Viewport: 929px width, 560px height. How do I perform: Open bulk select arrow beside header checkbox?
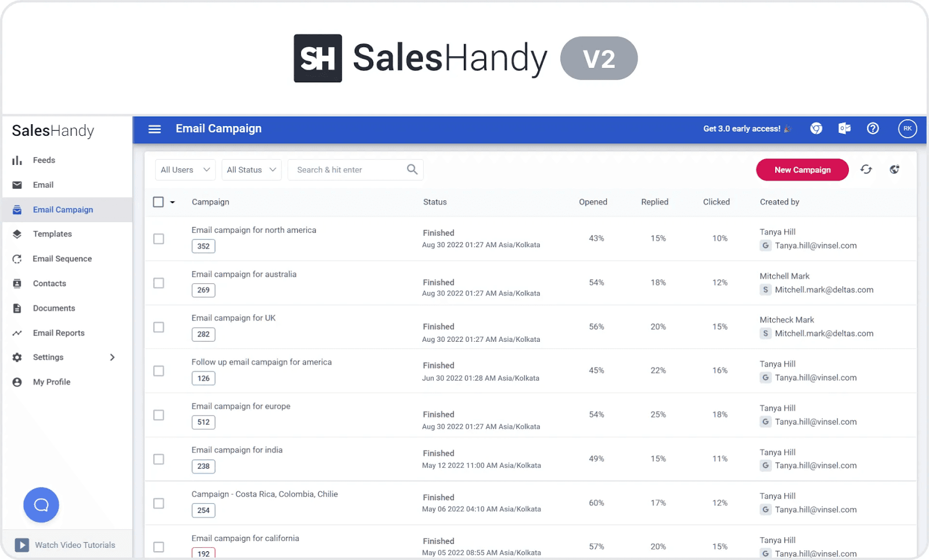[x=172, y=203]
